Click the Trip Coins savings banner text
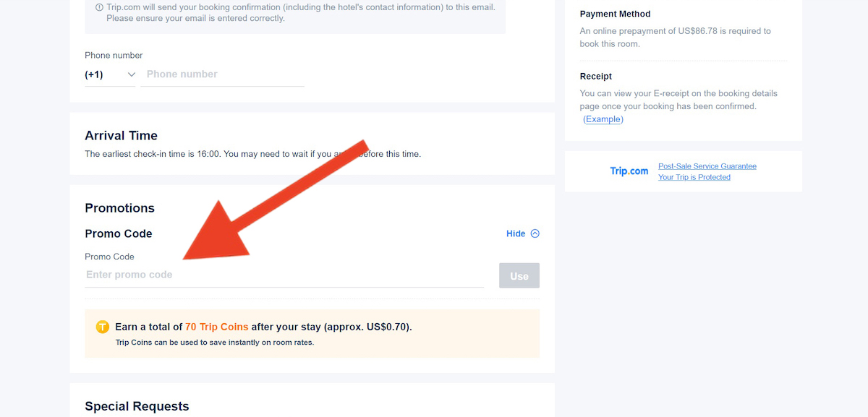The height and width of the screenshot is (417, 868). (x=215, y=343)
